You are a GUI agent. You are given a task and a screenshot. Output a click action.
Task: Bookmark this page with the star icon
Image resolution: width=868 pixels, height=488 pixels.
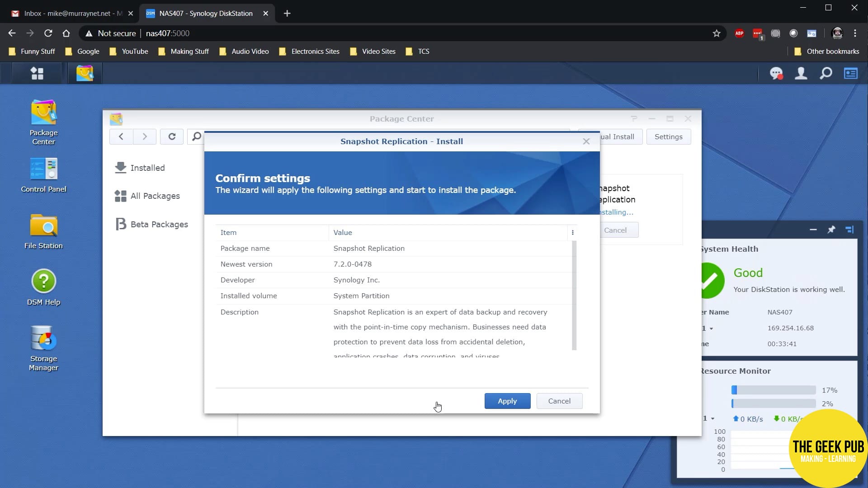tap(717, 33)
